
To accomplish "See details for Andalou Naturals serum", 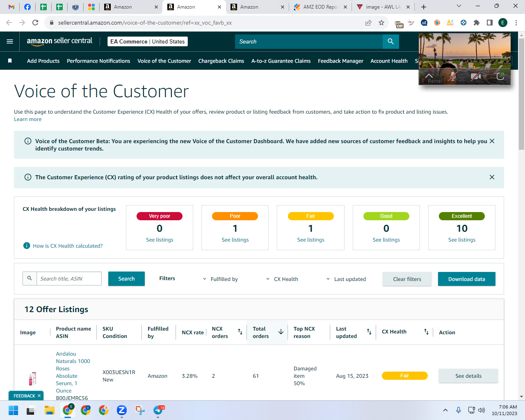I will [468, 376].
